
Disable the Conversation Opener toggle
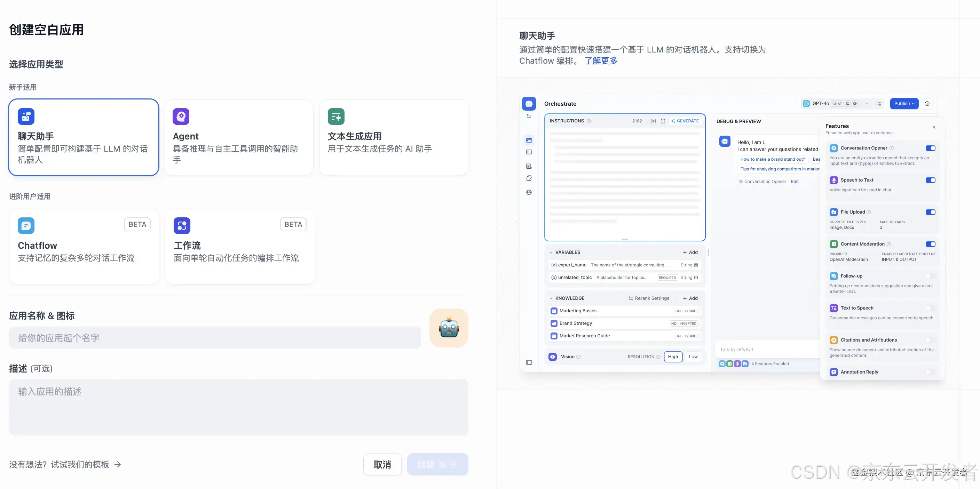click(930, 148)
